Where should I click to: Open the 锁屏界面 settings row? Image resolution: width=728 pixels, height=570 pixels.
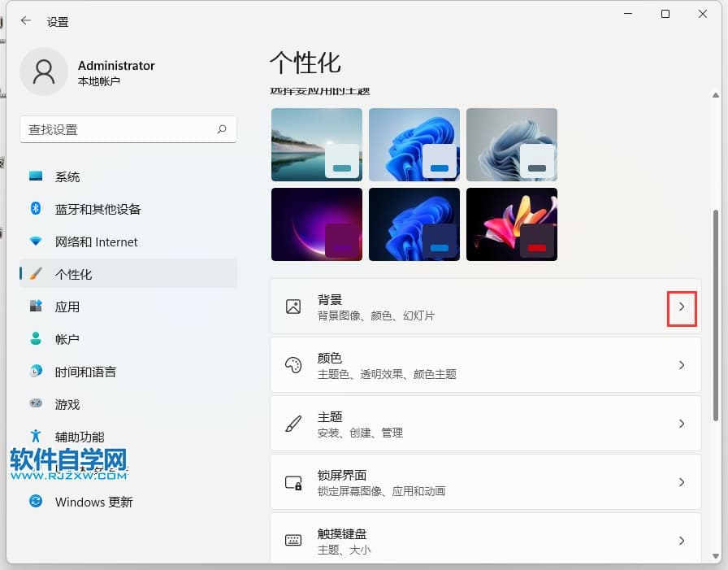point(485,482)
